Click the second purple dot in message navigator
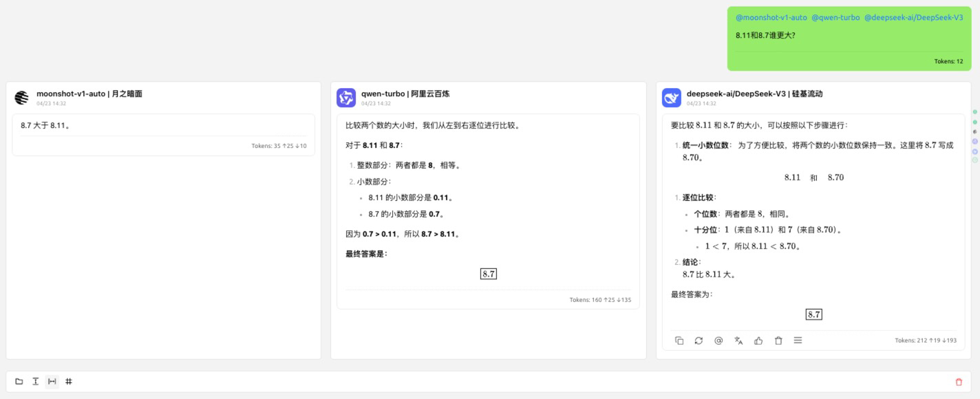980x399 pixels. point(975,151)
